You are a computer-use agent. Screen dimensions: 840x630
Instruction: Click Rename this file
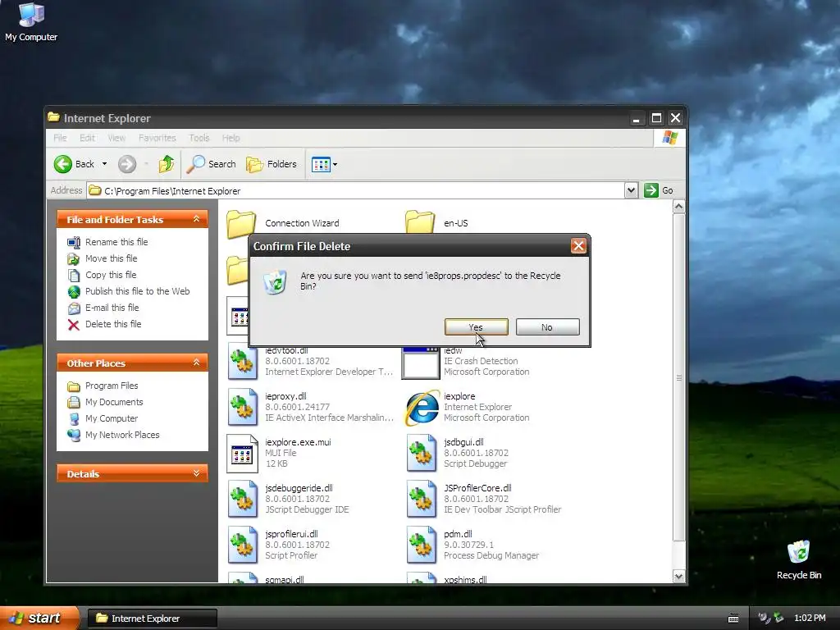pos(116,242)
